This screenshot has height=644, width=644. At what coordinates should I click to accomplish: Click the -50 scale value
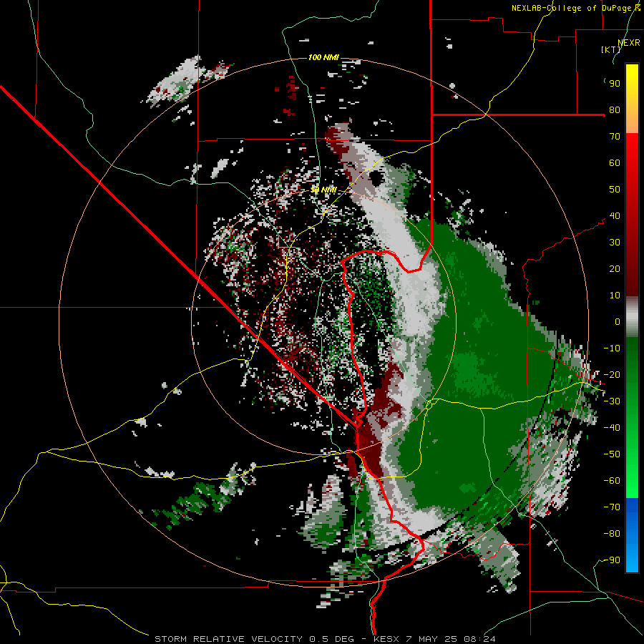tap(612, 454)
